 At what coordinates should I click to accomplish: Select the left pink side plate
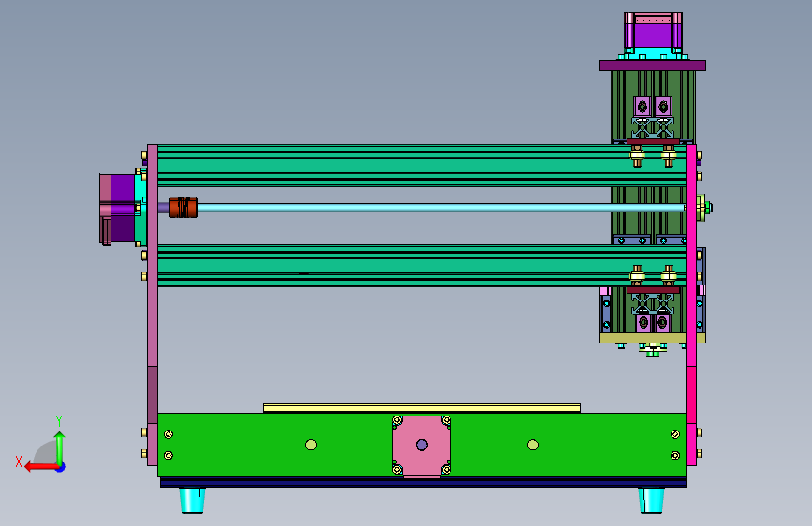point(153,305)
